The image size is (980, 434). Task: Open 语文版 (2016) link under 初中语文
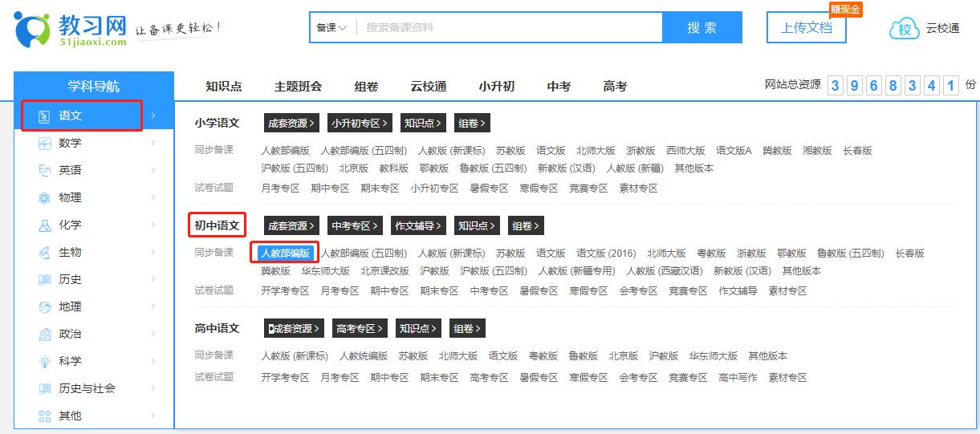coord(606,254)
